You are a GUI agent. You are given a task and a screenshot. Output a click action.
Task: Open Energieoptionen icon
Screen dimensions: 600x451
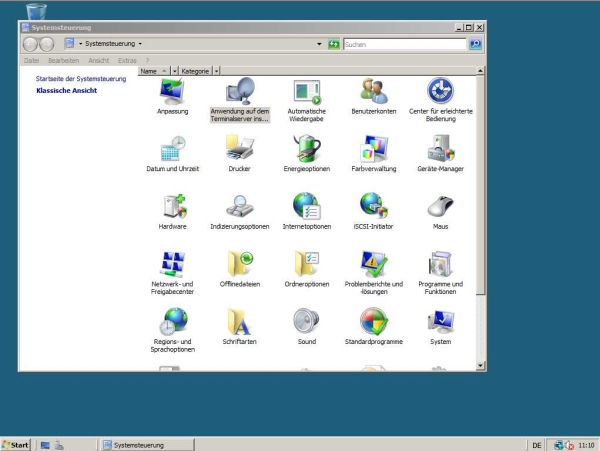[307, 154]
